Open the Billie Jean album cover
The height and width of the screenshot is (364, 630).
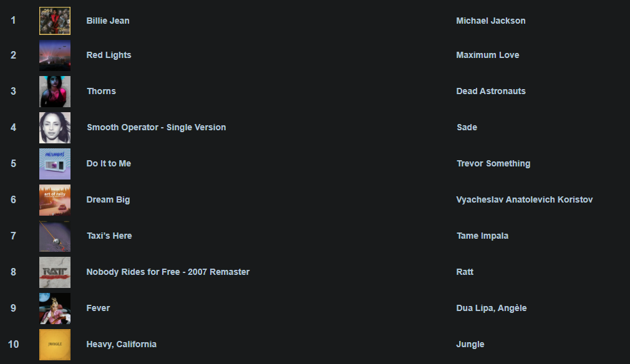[x=55, y=21]
